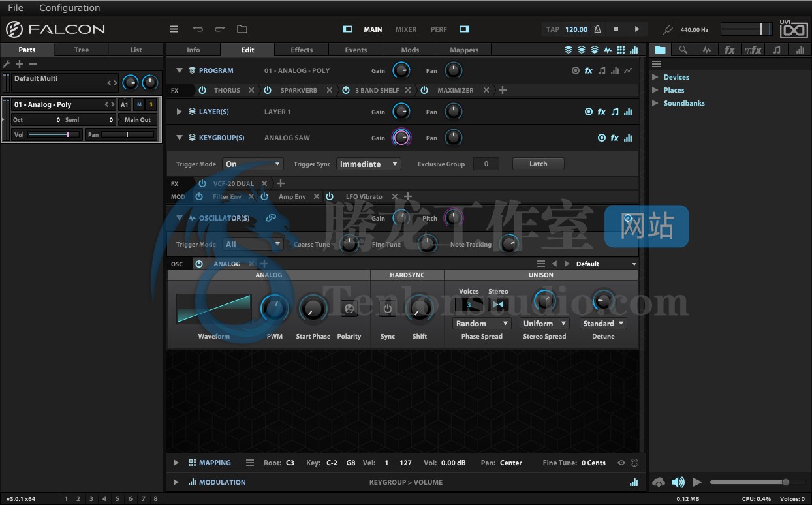
Task: Bypass the 3 BAND SHELF effect
Action: coord(346,90)
